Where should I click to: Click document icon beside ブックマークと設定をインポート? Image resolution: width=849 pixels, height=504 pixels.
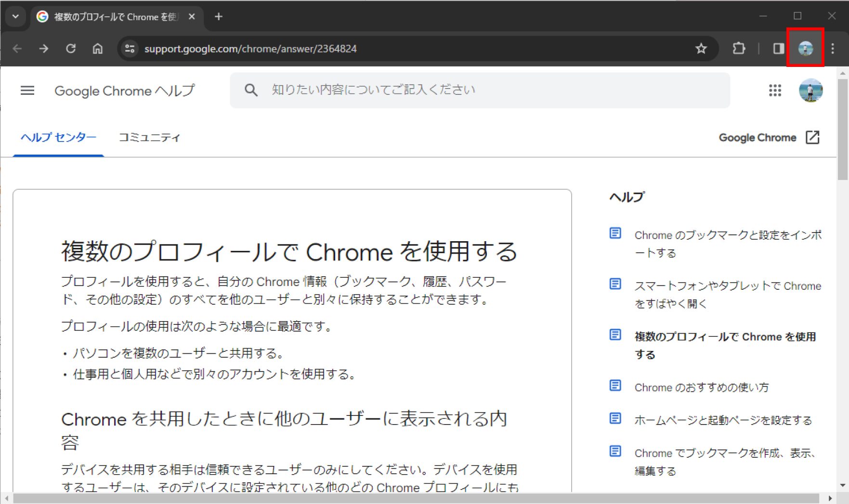point(615,233)
